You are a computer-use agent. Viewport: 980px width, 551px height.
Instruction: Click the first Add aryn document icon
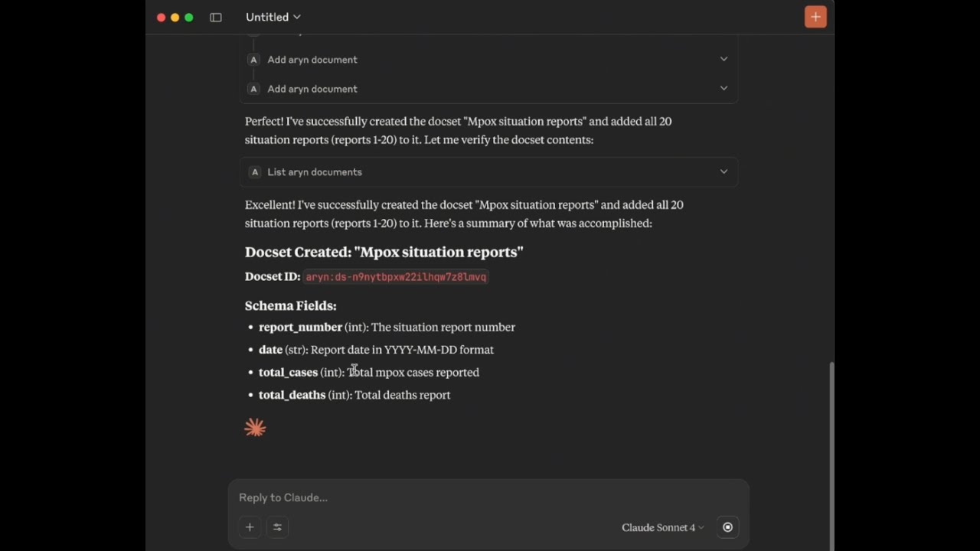click(253, 60)
